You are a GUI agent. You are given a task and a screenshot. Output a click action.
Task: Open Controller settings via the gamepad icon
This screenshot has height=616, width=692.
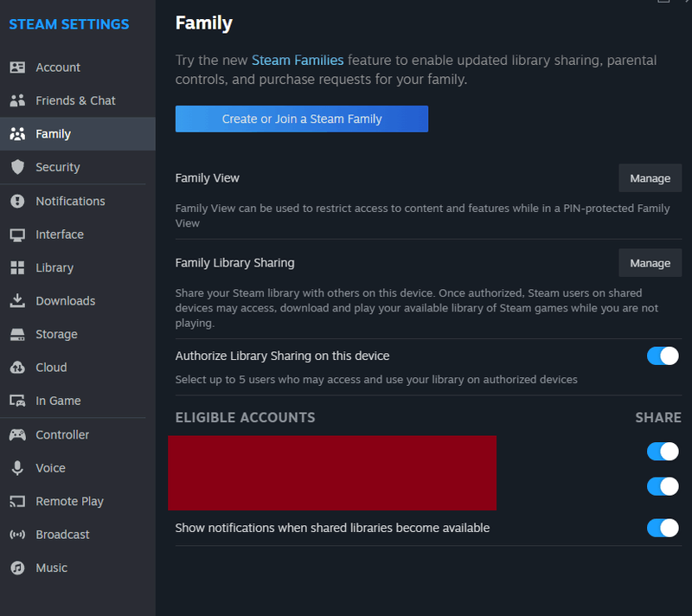point(17,435)
